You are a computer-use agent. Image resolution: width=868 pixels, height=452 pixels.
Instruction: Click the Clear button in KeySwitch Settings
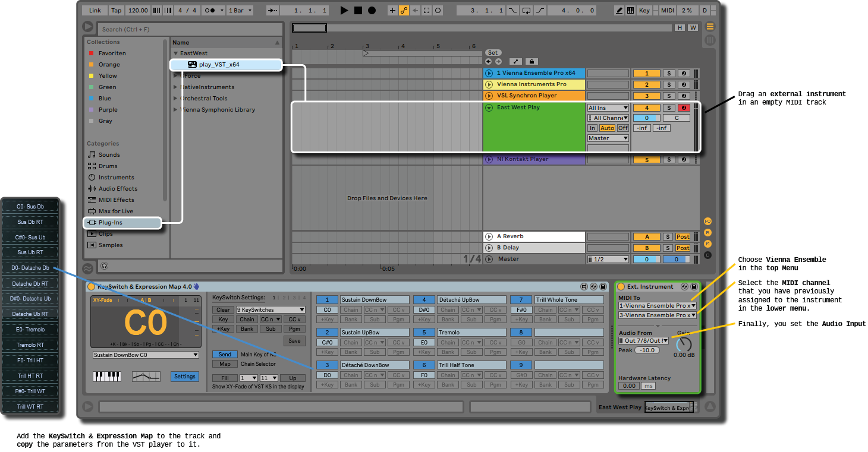coord(223,309)
